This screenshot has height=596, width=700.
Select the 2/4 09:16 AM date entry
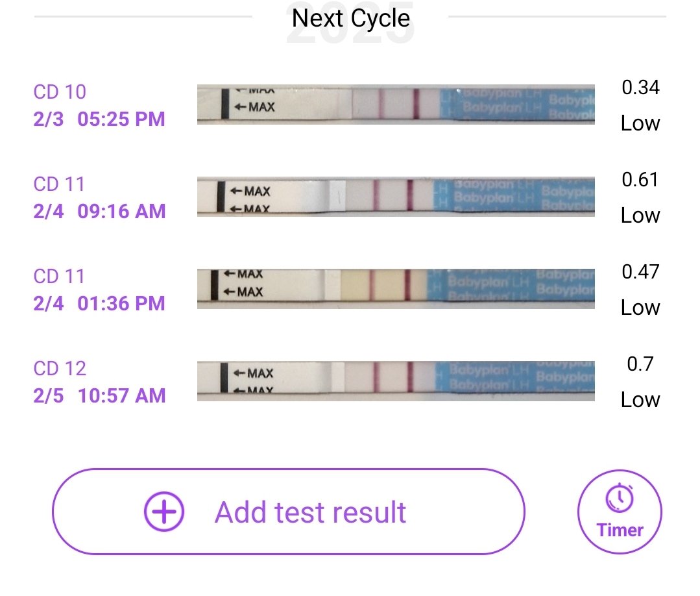pos(99,212)
